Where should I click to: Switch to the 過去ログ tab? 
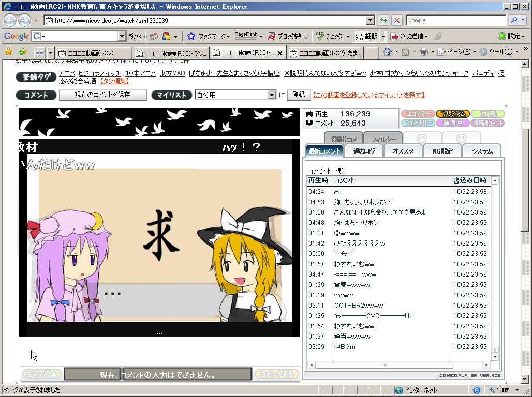[364, 151]
